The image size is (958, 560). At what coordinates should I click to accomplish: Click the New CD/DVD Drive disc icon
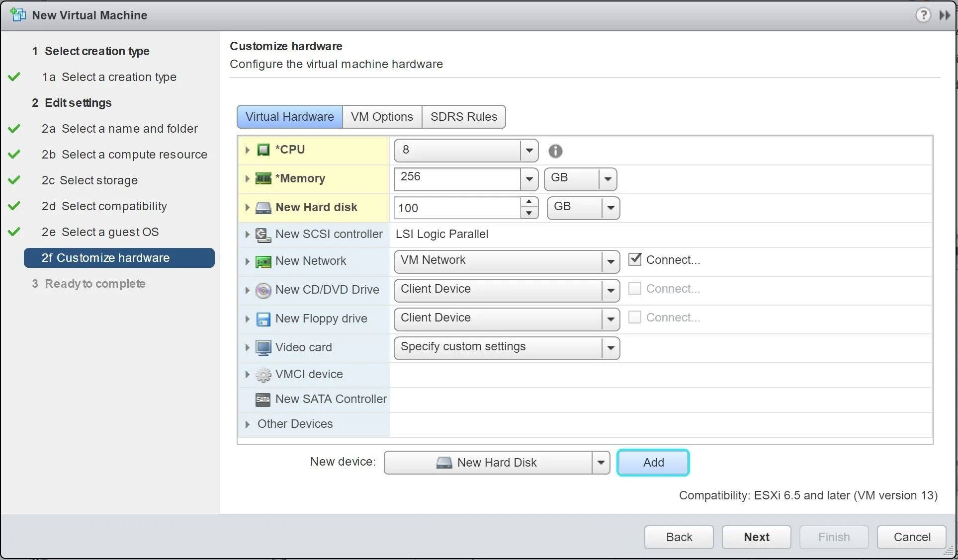tap(263, 290)
